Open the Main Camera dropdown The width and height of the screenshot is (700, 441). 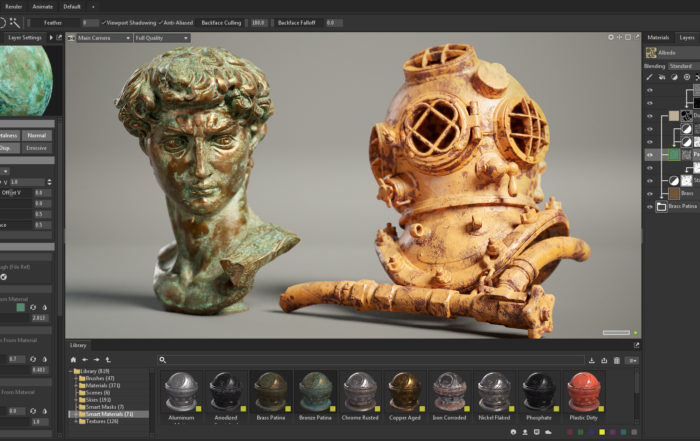click(104, 38)
